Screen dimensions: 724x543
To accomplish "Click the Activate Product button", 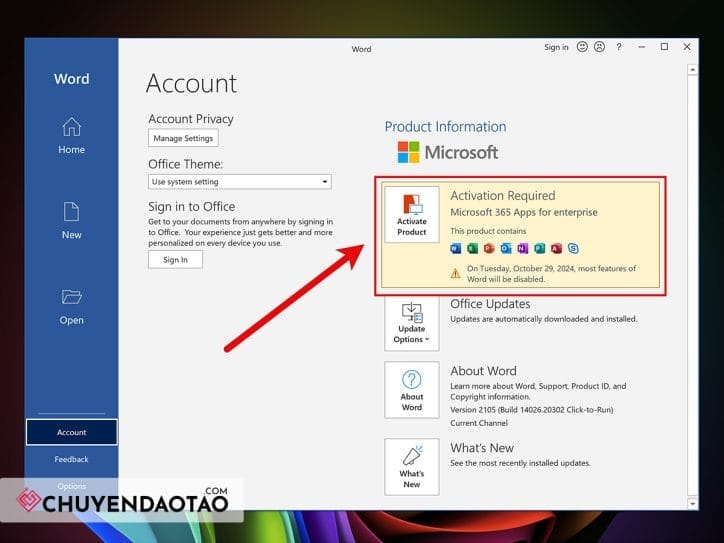I will coord(411,215).
